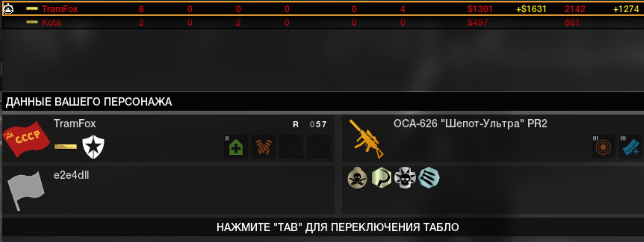
Task: Click the green sickle medal badge
Action: tap(381, 178)
